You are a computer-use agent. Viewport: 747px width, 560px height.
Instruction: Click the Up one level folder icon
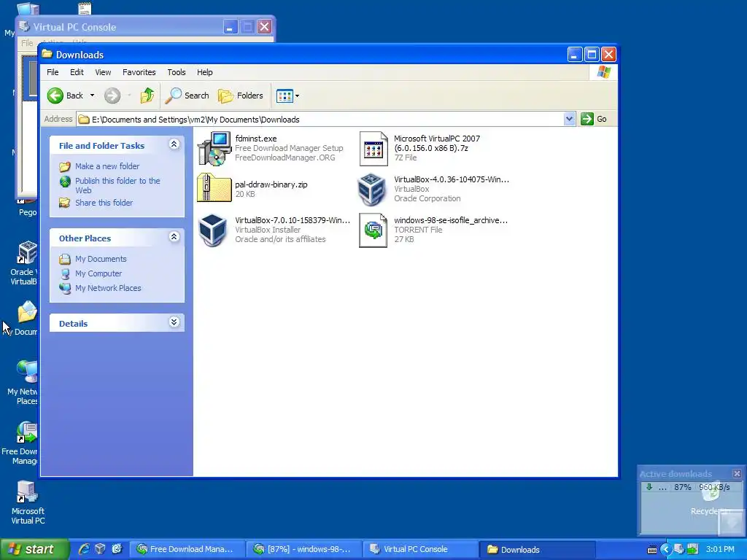(147, 96)
